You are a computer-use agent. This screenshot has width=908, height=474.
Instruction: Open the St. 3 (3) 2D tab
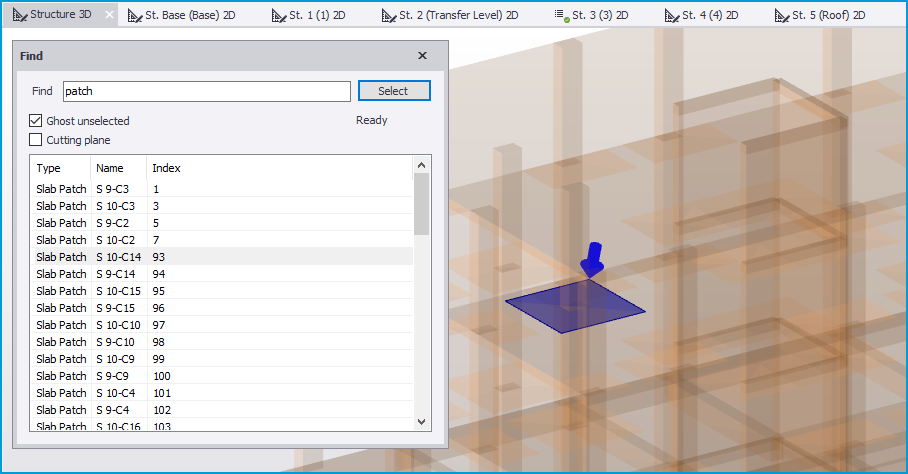point(591,15)
